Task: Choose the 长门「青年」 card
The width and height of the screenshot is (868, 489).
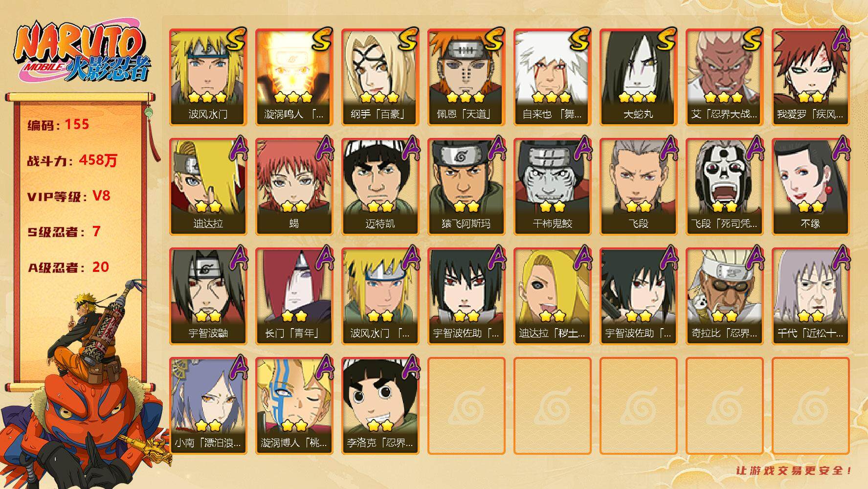Action: click(x=294, y=296)
